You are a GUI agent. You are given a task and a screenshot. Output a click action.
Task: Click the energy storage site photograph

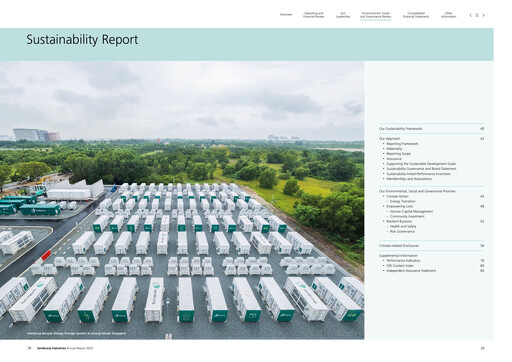pos(182,200)
